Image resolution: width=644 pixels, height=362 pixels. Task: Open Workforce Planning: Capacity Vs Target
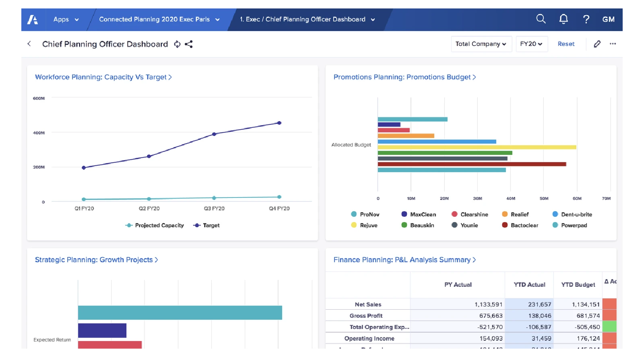coord(103,77)
